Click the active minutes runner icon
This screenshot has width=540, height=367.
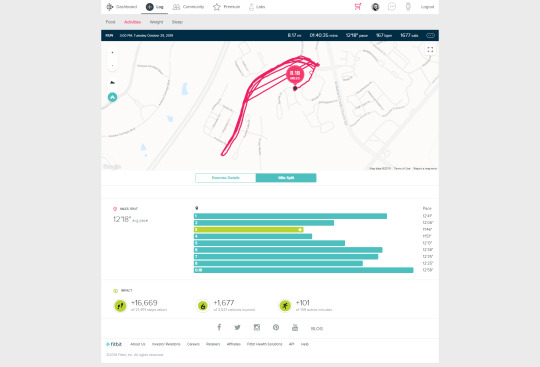coord(285,306)
